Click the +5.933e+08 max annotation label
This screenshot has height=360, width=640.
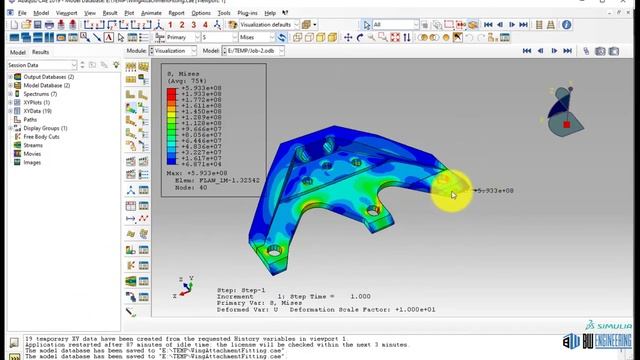(495, 191)
